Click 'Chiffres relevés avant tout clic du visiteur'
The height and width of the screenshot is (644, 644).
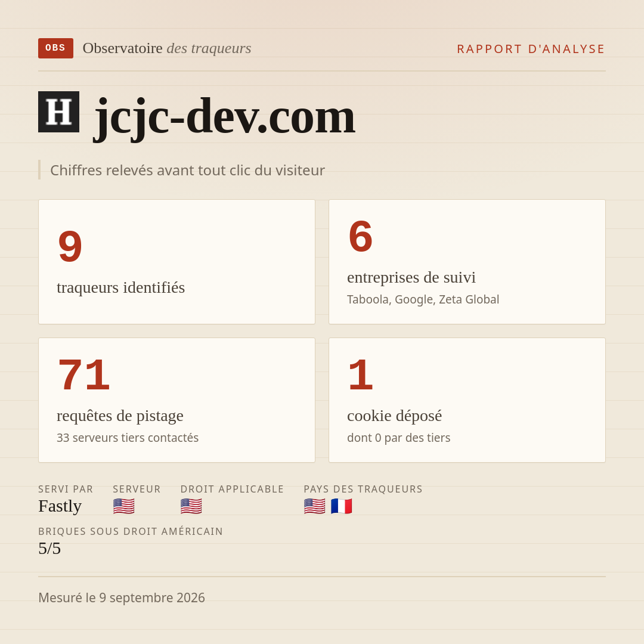click(187, 170)
